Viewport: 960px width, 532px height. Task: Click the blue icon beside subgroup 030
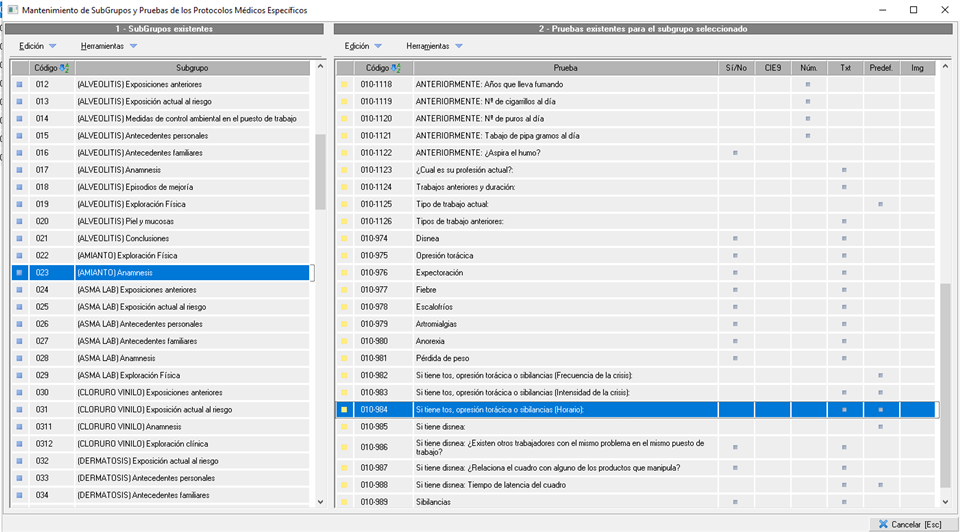point(20,393)
